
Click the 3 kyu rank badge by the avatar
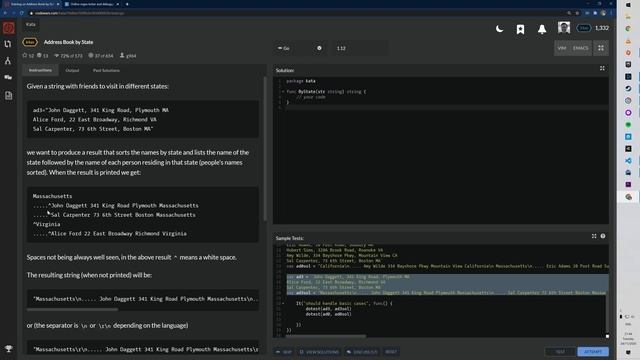pyautogui.click(x=584, y=28)
